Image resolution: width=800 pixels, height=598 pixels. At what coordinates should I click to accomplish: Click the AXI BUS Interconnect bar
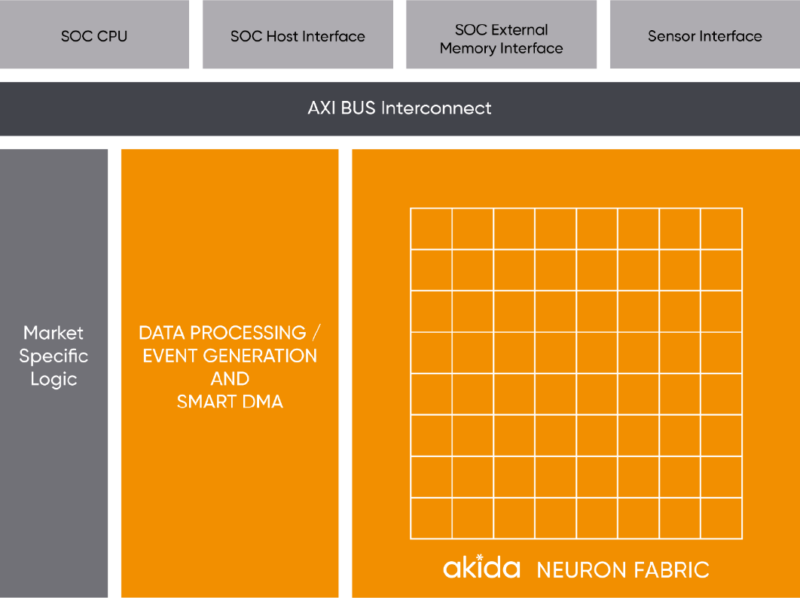click(400, 109)
